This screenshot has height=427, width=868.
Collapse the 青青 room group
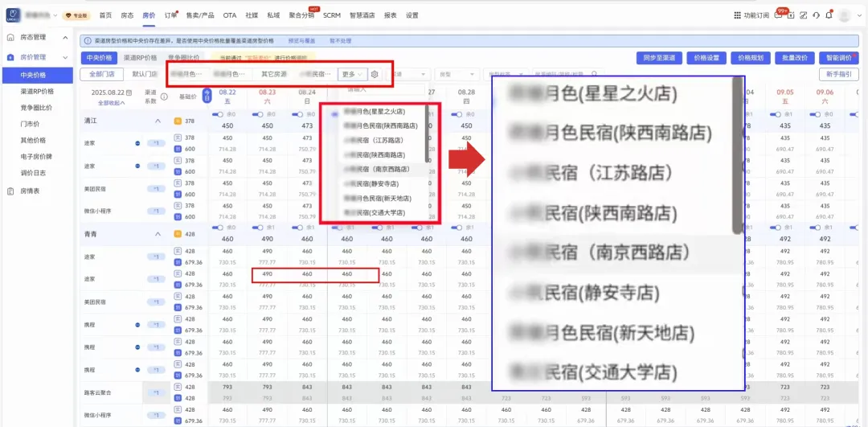(x=158, y=234)
